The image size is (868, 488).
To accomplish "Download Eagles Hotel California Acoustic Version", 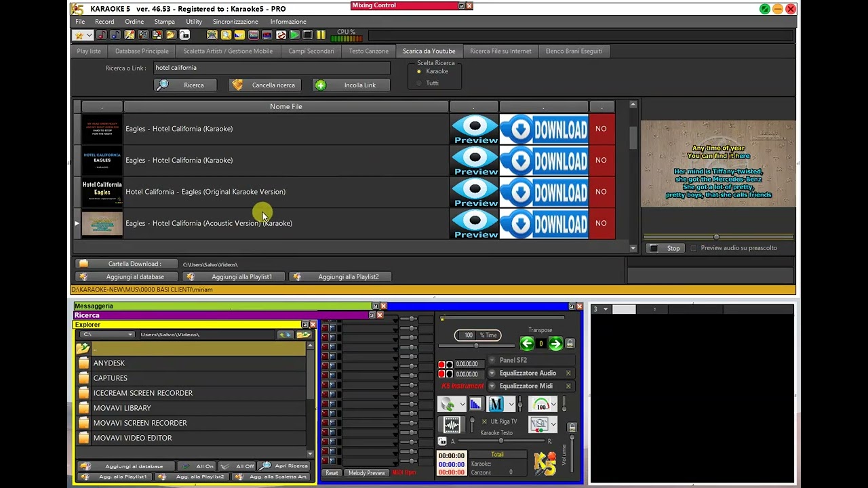I will point(544,223).
